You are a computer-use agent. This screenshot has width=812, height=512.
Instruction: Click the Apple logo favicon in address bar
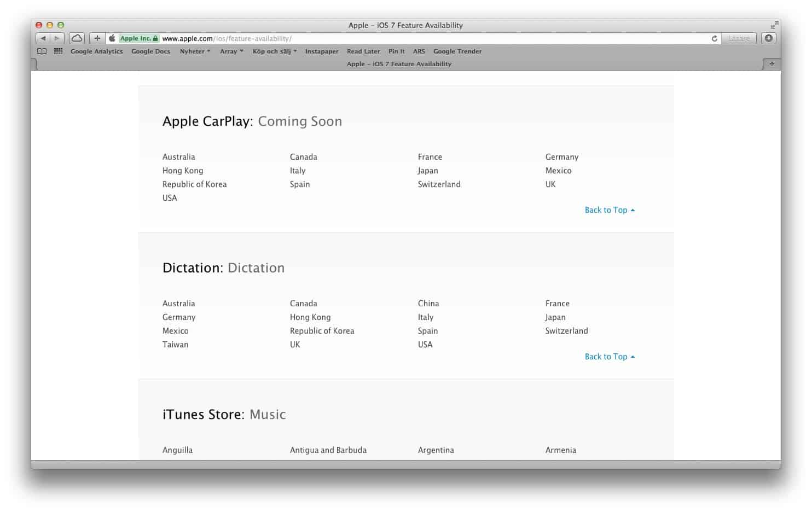pyautogui.click(x=112, y=38)
